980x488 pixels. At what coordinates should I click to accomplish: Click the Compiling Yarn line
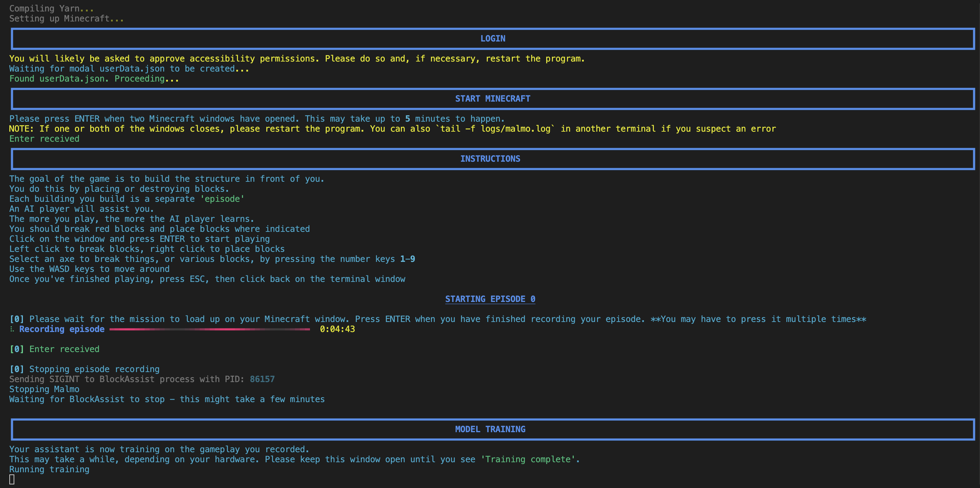point(51,8)
